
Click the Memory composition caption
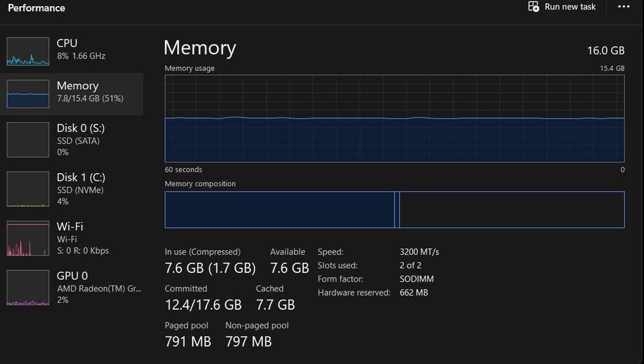(x=200, y=184)
